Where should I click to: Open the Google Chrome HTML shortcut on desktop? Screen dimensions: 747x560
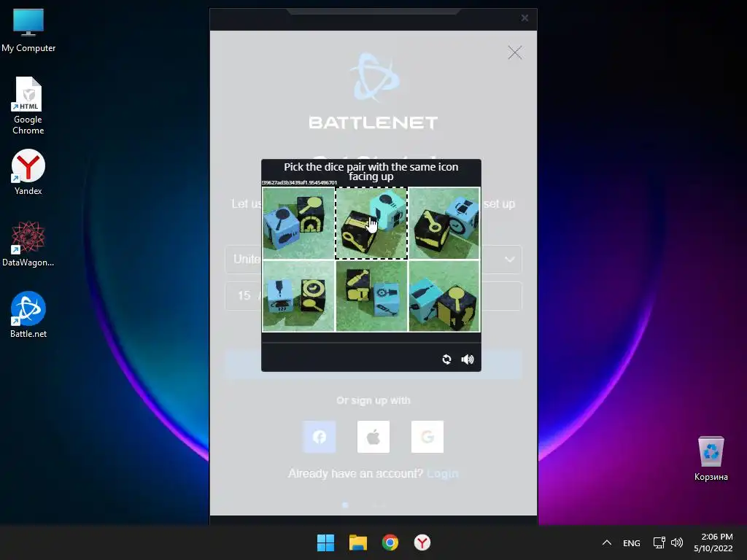tap(28, 106)
